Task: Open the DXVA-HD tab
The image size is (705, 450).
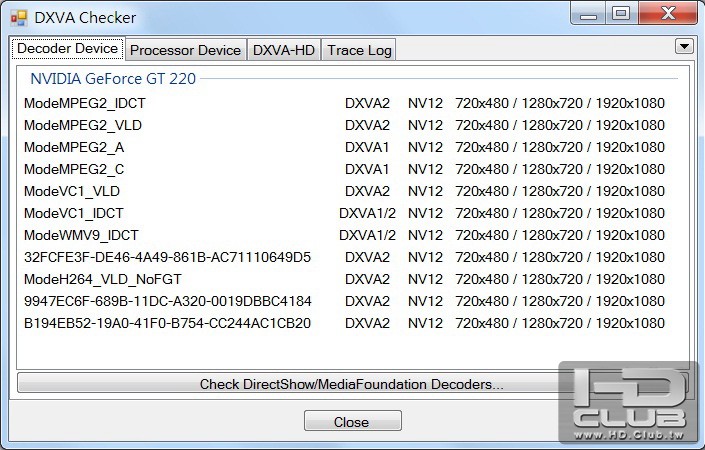Action: coord(284,50)
